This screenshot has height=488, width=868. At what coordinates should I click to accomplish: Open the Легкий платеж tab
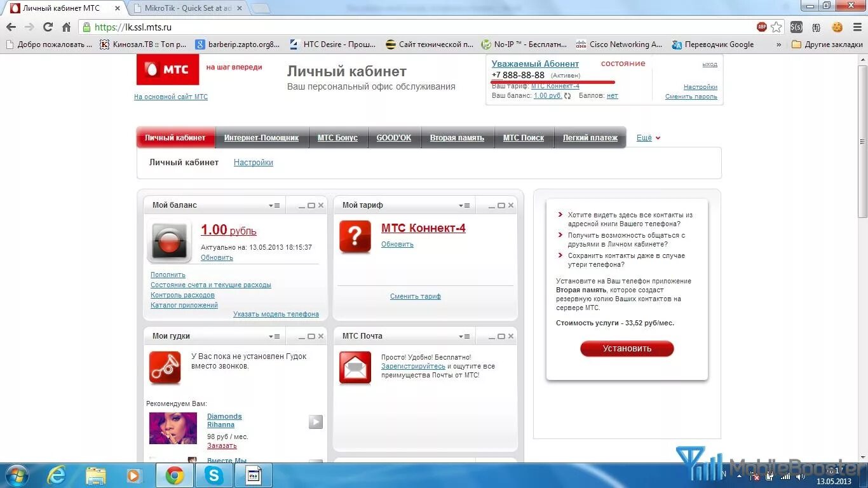tap(590, 137)
